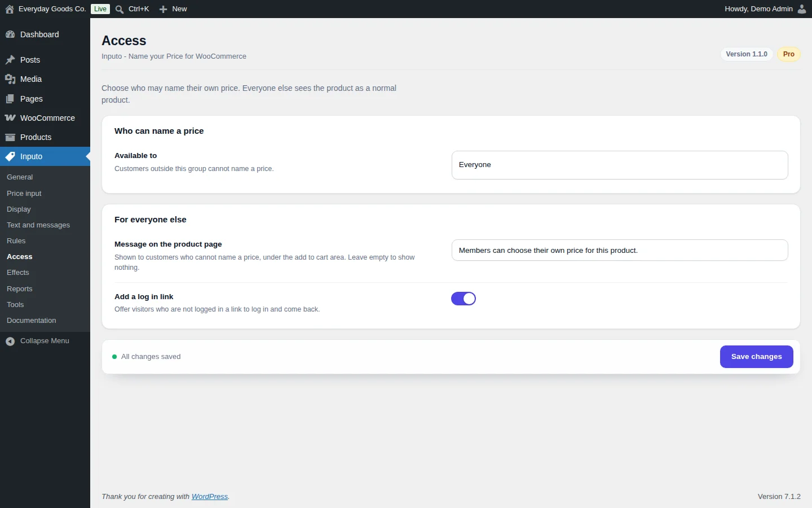Screen dimensions: 812x508
Task: Open the Price input submenu page
Action: coord(24,193)
